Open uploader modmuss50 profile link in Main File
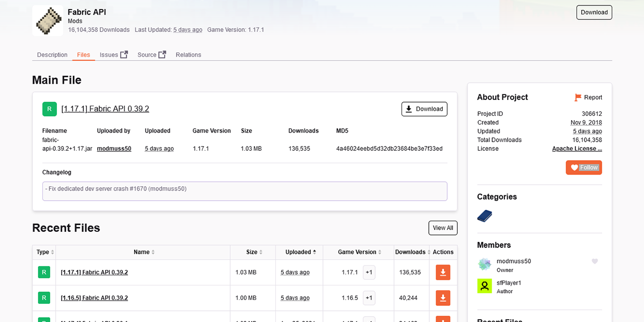 (x=114, y=149)
